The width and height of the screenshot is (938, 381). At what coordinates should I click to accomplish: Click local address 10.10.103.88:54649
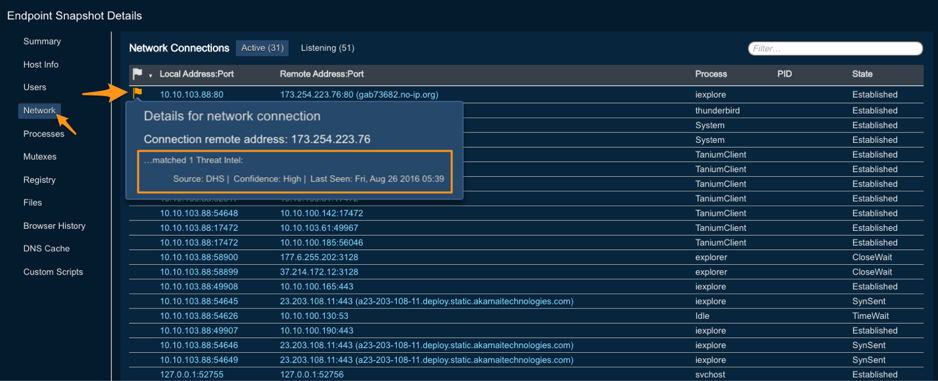point(199,360)
